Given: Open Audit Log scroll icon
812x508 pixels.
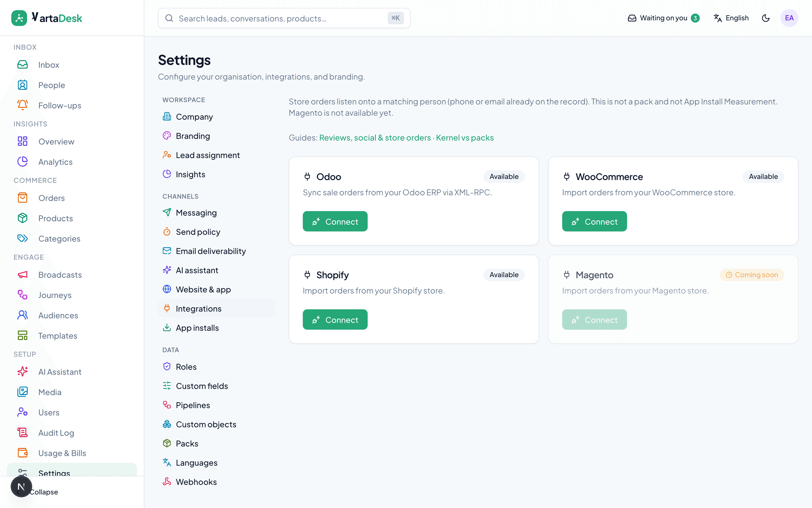Looking at the screenshot, I should click(x=23, y=432).
